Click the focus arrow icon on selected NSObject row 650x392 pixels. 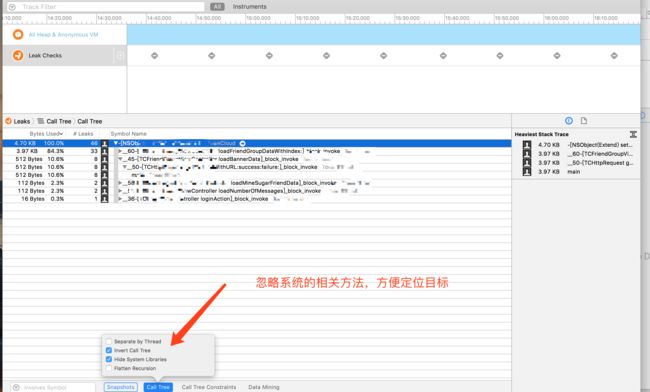coord(243,143)
